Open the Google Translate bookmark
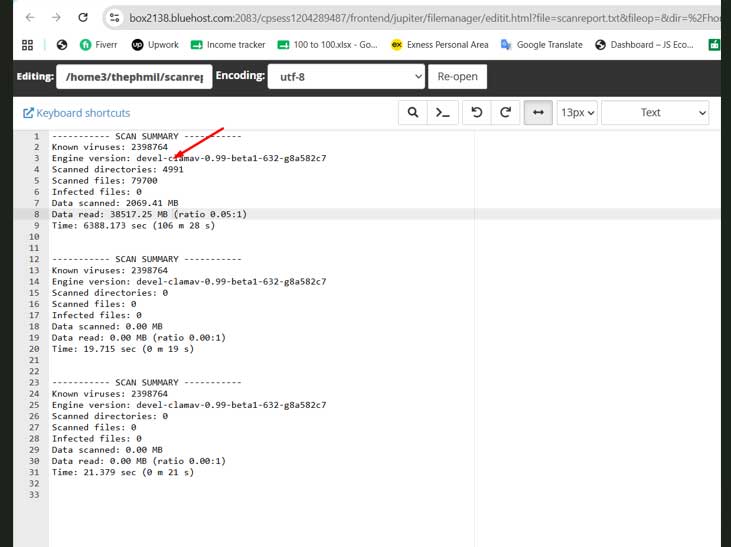 coord(542,45)
